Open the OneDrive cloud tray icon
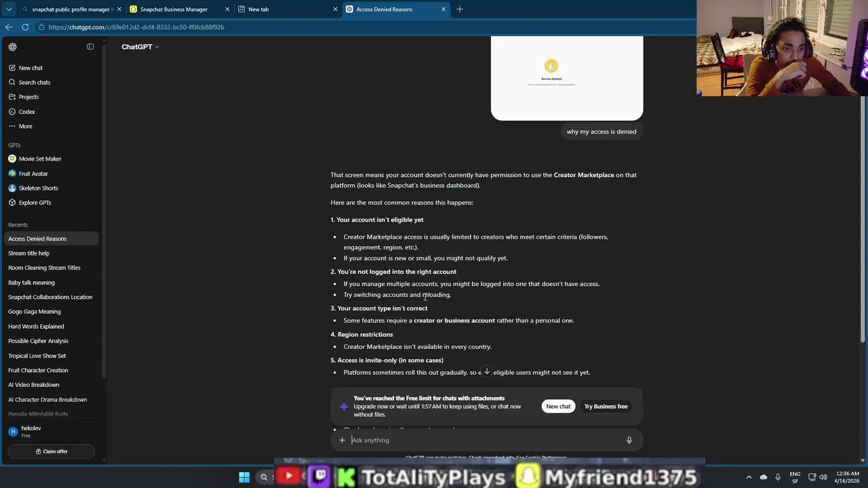 pyautogui.click(x=764, y=477)
